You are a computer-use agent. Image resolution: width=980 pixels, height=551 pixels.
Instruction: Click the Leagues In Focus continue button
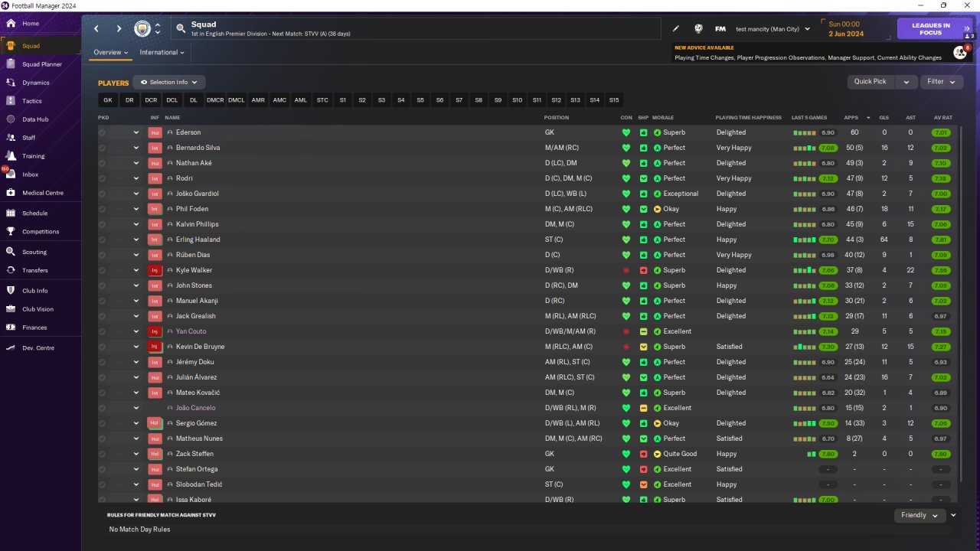[x=936, y=29]
